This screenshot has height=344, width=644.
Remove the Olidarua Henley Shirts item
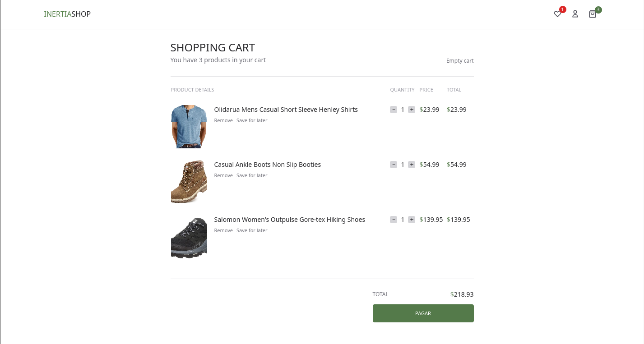click(x=223, y=120)
